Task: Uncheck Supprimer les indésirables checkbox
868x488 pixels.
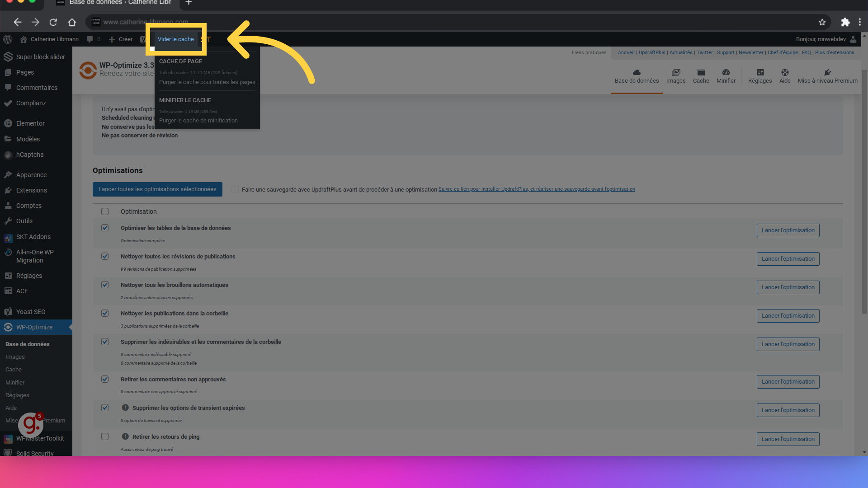Action: point(105,342)
